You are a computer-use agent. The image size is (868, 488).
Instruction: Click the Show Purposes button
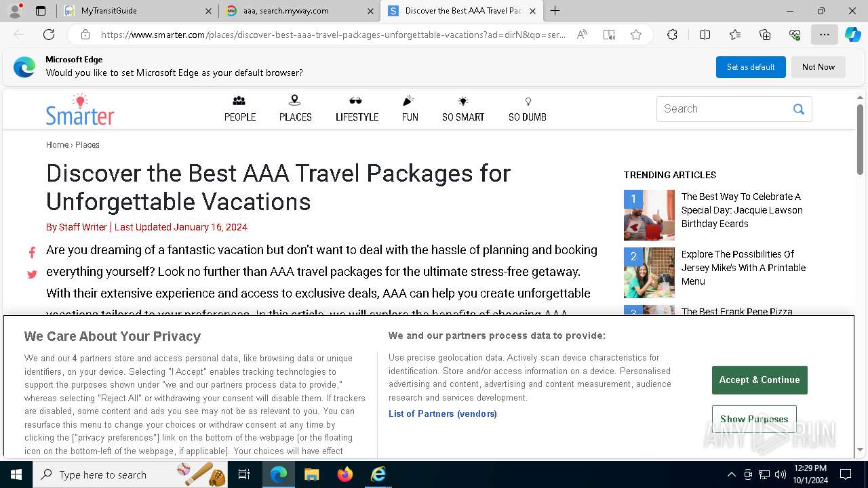click(754, 419)
